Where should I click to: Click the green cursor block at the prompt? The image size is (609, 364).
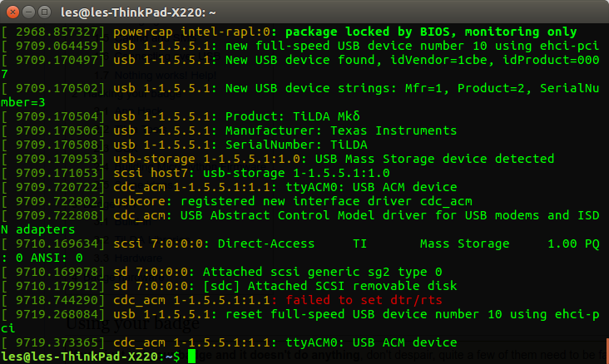pyautogui.click(x=191, y=357)
